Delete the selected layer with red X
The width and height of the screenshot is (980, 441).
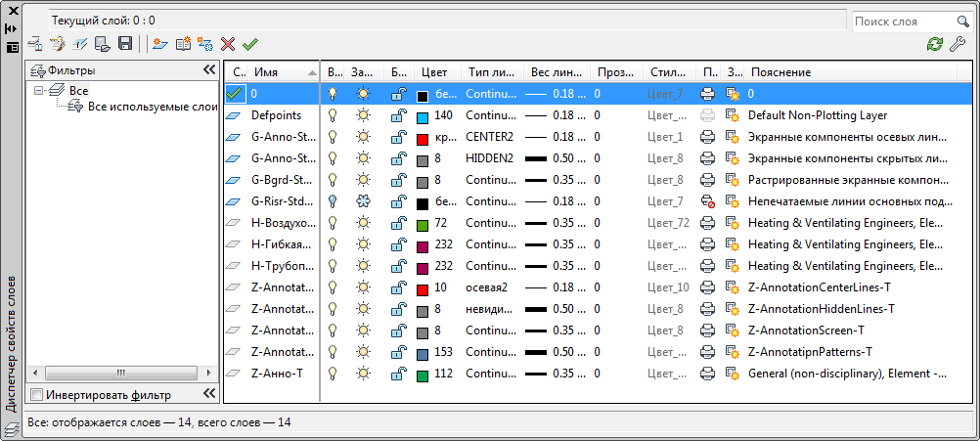228,44
